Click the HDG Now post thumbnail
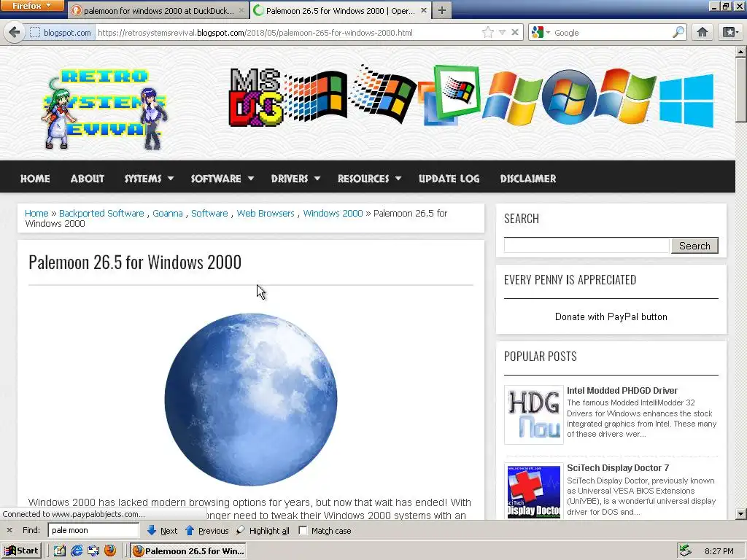Image resolution: width=747 pixels, height=560 pixels. tap(533, 415)
